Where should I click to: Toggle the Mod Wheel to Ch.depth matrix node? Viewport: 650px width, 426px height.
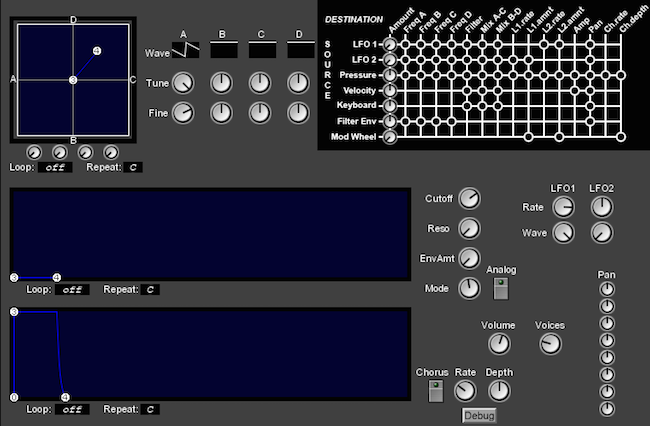pos(620,137)
